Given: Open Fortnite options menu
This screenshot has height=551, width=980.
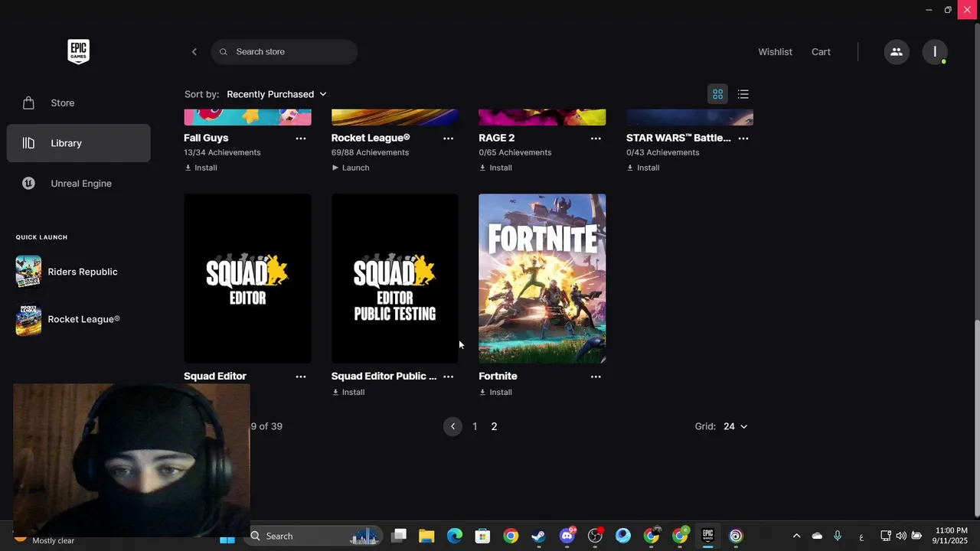Looking at the screenshot, I should (x=596, y=377).
